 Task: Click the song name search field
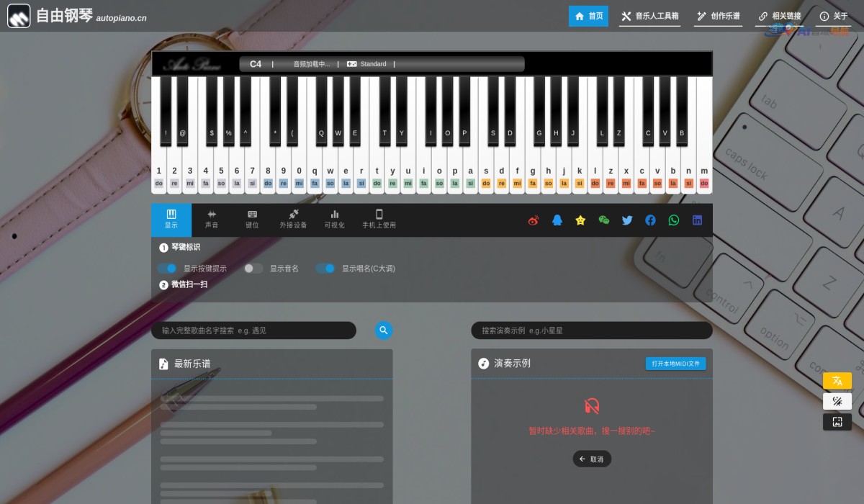pyautogui.click(x=253, y=330)
